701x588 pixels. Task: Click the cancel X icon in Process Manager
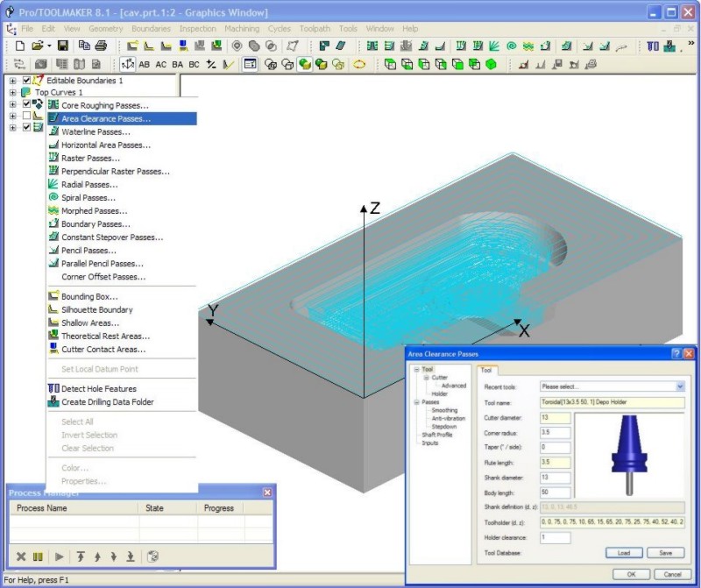pos(20,556)
